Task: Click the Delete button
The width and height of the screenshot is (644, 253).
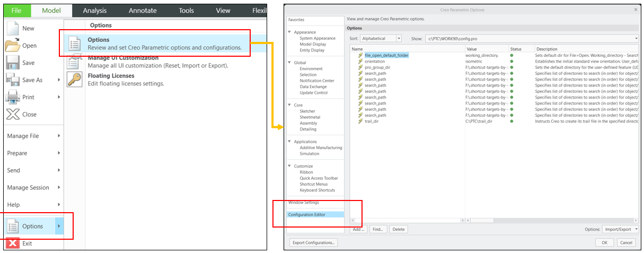Action: coord(399,229)
